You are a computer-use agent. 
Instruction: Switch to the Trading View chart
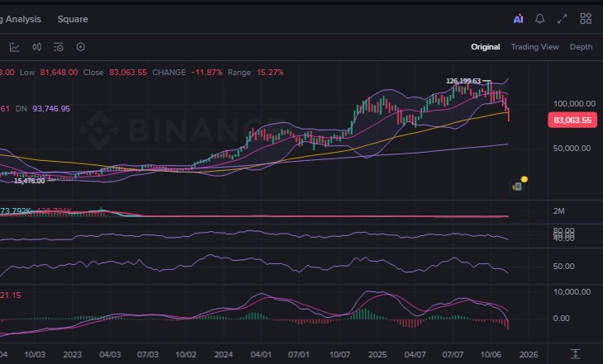tap(534, 47)
